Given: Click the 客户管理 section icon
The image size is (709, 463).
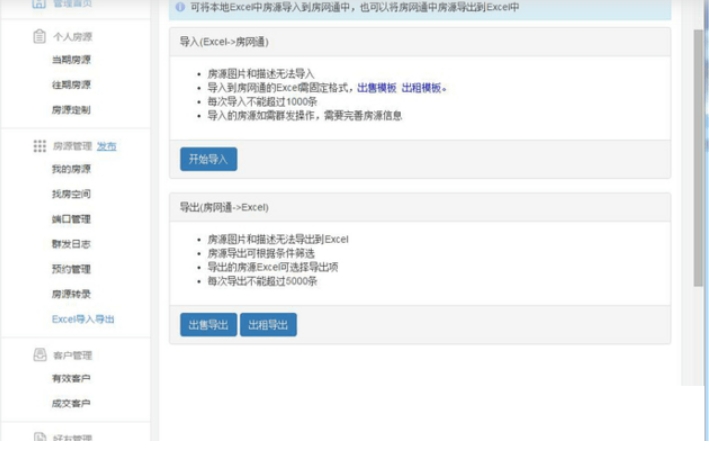Looking at the screenshot, I should coord(40,355).
